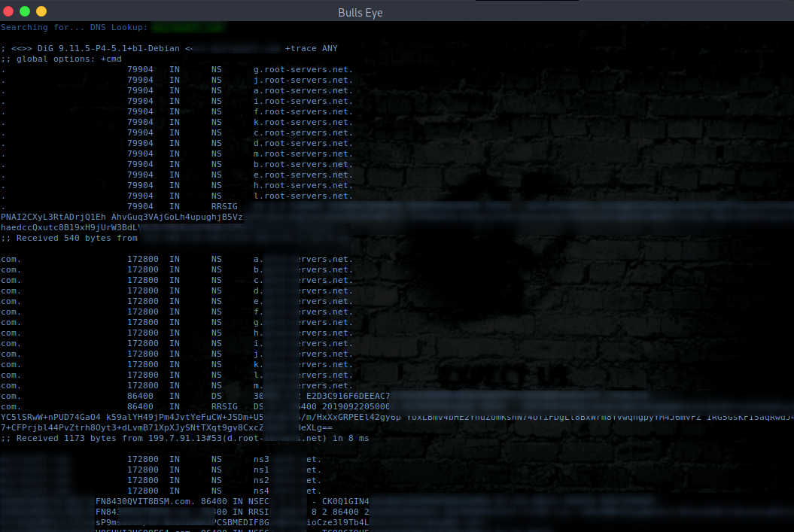Click the green window button in title bar
This screenshot has height=532, width=794.
(x=25, y=11)
